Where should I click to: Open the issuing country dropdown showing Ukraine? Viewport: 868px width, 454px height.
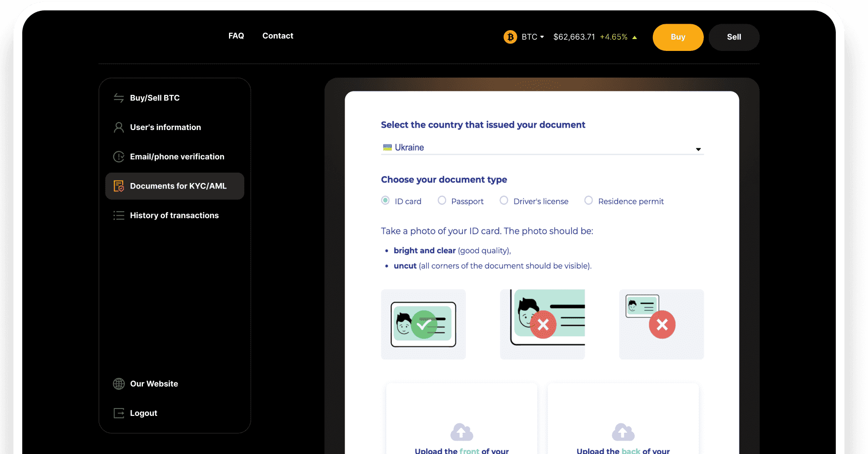click(543, 147)
